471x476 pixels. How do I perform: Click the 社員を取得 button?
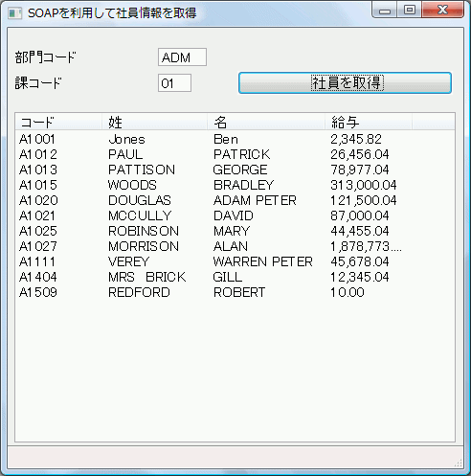pyautogui.click(x=345, y=83)
